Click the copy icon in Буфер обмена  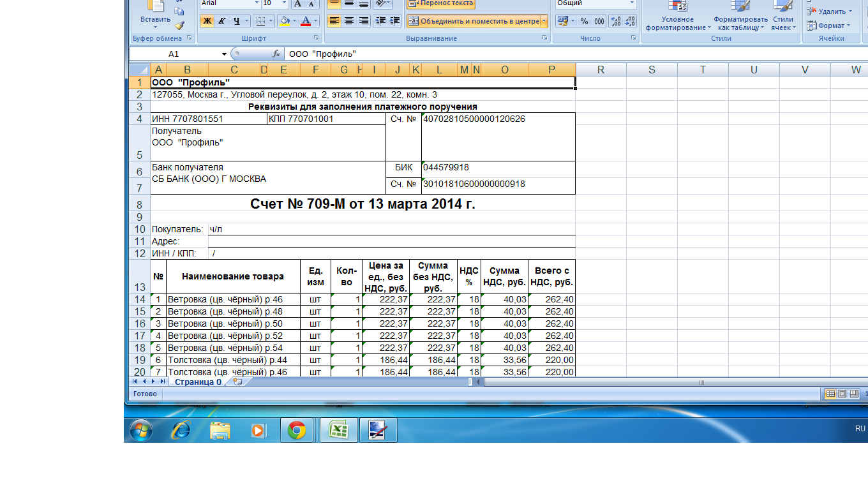179,11
